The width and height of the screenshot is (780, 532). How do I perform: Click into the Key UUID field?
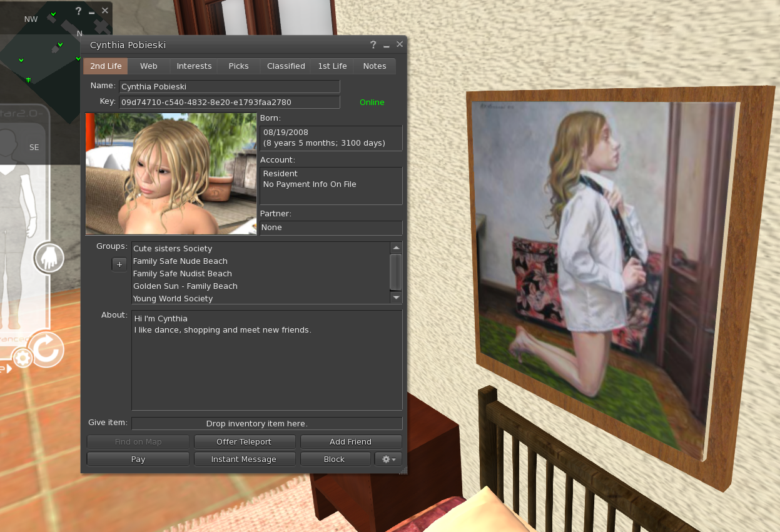coord(230,103)
